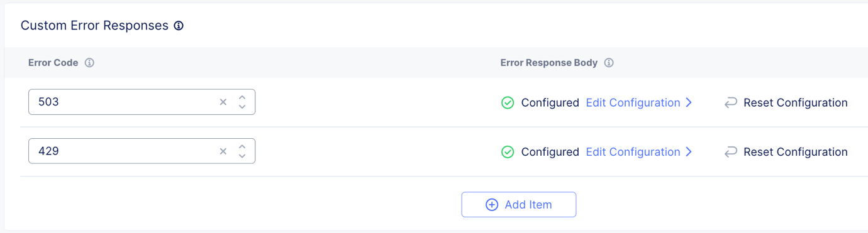868x233 pixels.
Task: Add a new item with Add Item button
Action: tap(519, 205)
